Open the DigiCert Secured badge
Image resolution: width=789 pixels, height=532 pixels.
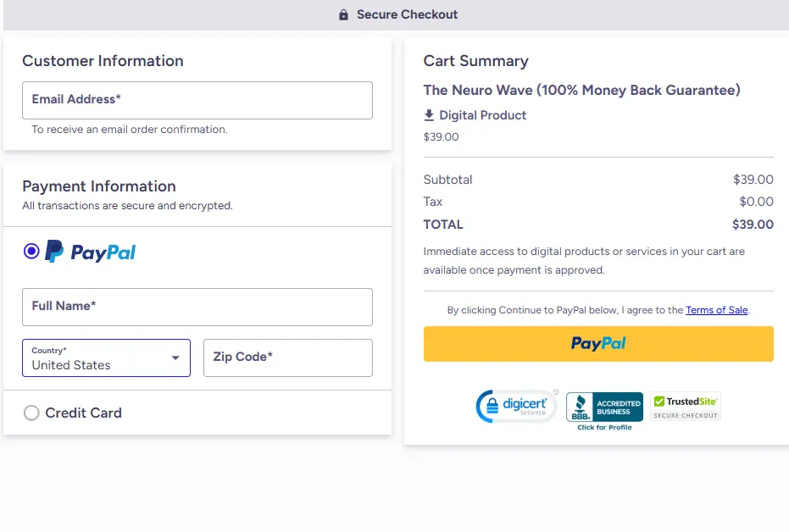click(x=516, y=407)
